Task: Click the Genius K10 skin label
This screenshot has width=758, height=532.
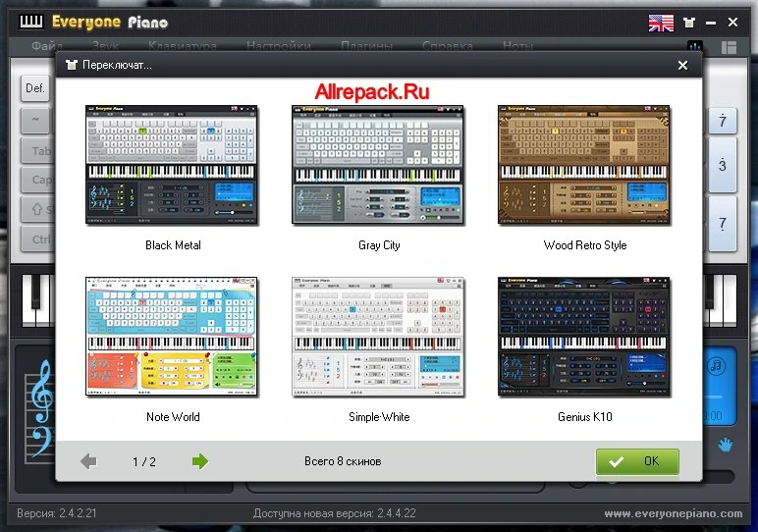Action: 585,416
